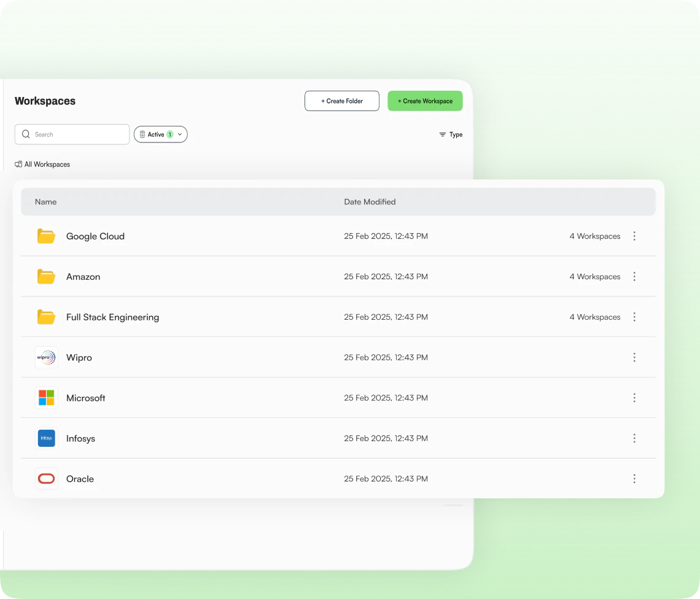The height and width of the screenshot is (599, 700).
Task: Open the Type filter
Action: (x=451, y=134)
